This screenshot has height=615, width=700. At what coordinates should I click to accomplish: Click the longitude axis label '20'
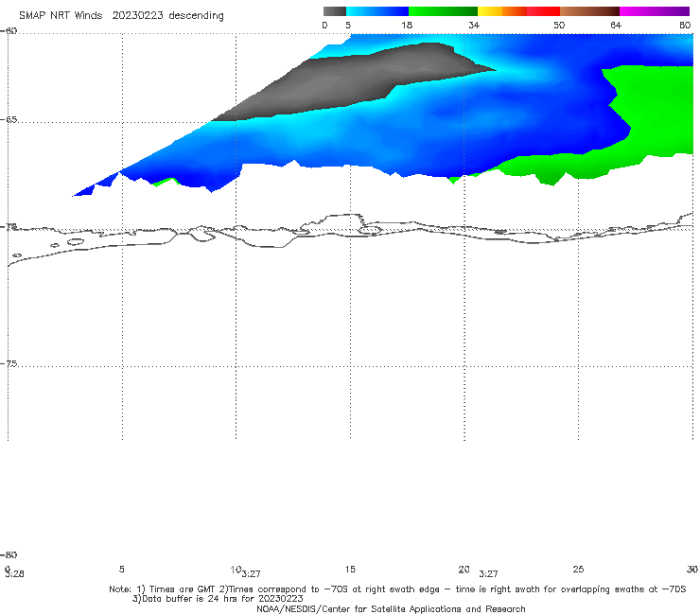464,569
